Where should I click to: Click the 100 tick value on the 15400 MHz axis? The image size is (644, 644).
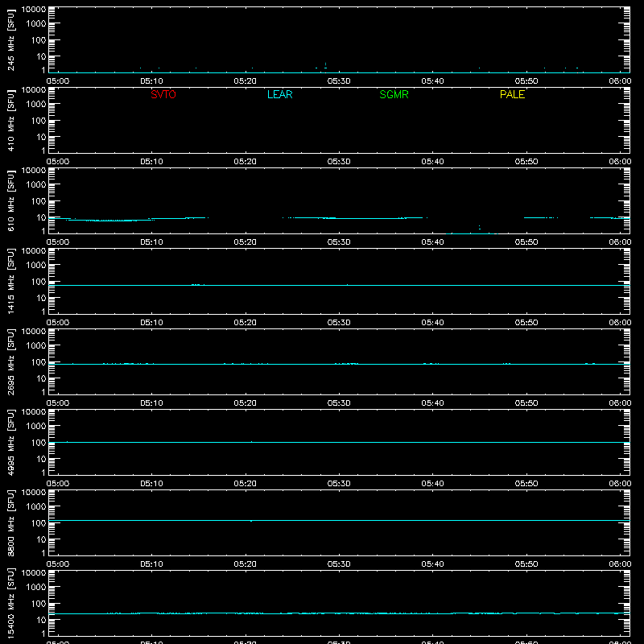(x=39, y=604)
